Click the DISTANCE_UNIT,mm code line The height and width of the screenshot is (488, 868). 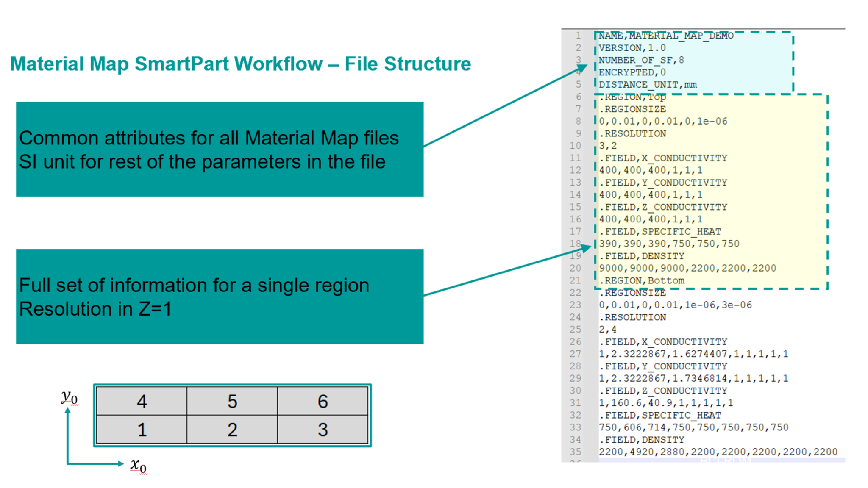[x=647, y=85]
